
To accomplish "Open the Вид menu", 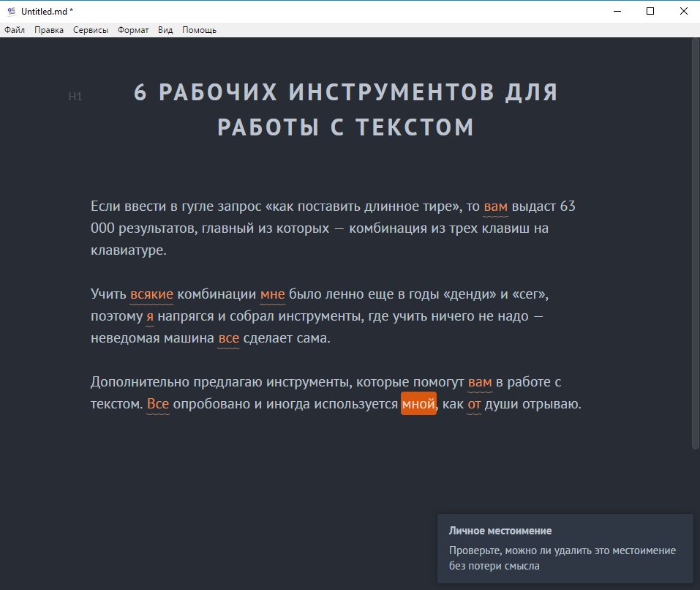I will tap(165, 30).
